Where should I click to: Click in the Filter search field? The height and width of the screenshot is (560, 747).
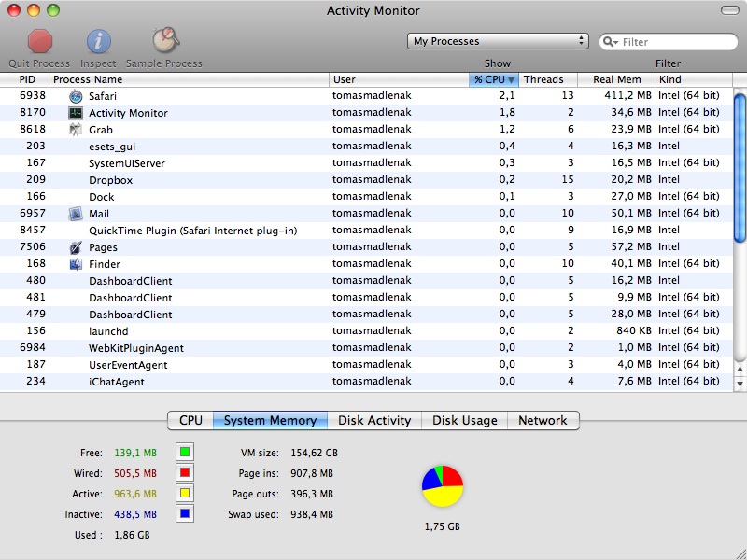pyautogui.click(x=677, y=42)
